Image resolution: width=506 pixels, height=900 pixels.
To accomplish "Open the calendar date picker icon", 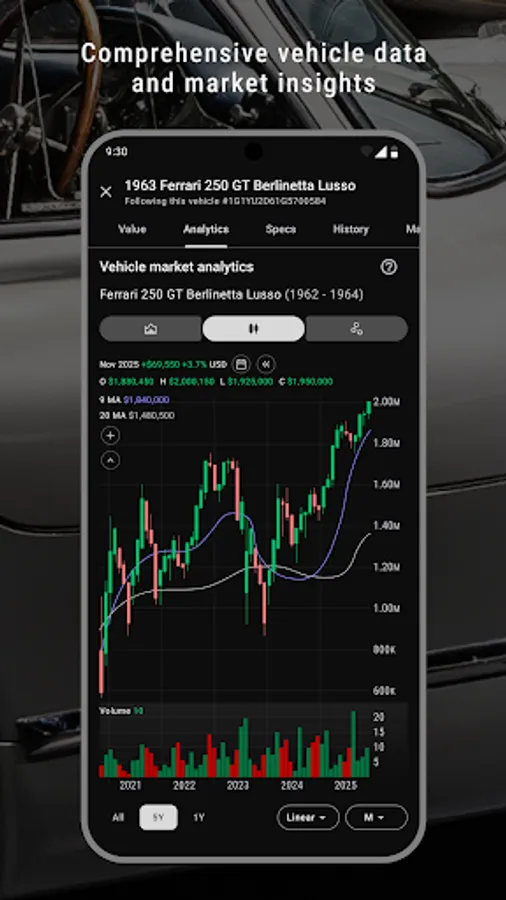I will coord(242,364).
